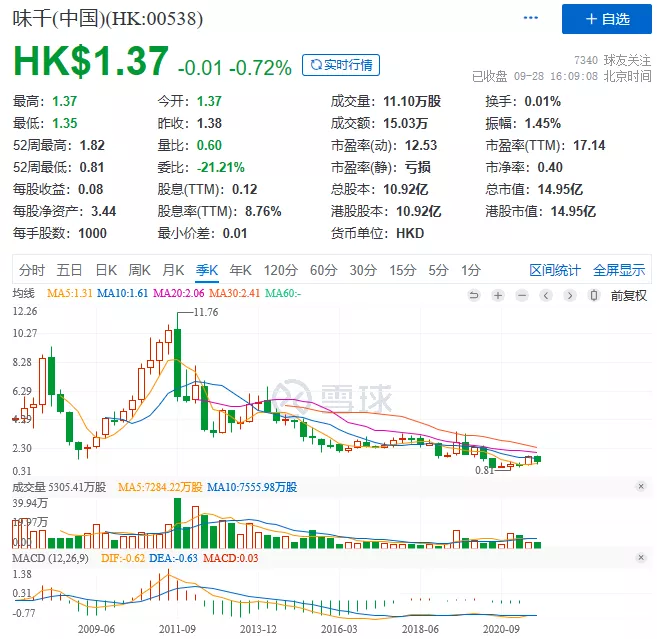Click the 均线 indicator label

23,293
